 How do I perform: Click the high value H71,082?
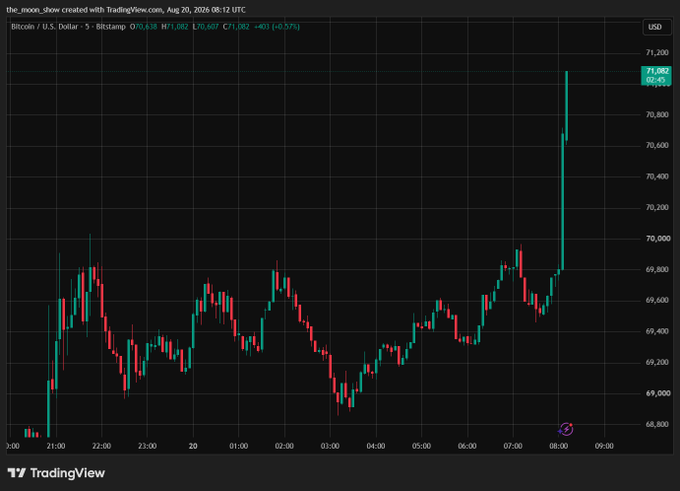click(x=175, y=27)
